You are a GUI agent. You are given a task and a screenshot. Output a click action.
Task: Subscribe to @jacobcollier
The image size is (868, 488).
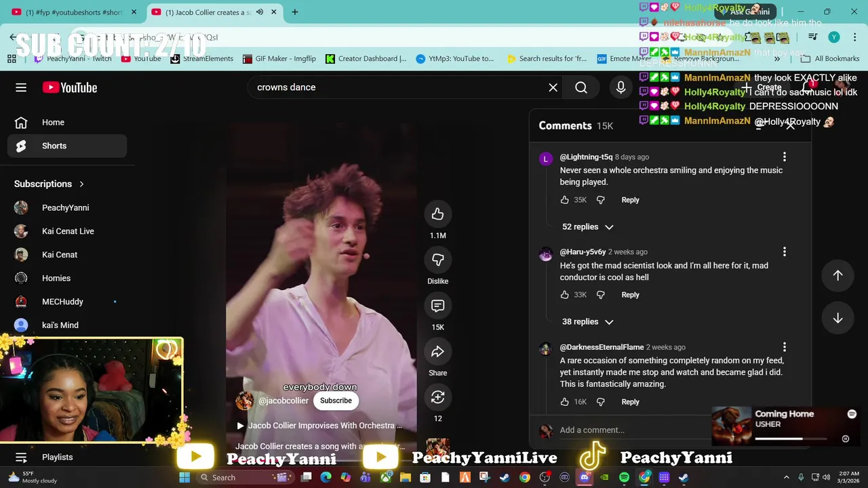pos(336,401)
